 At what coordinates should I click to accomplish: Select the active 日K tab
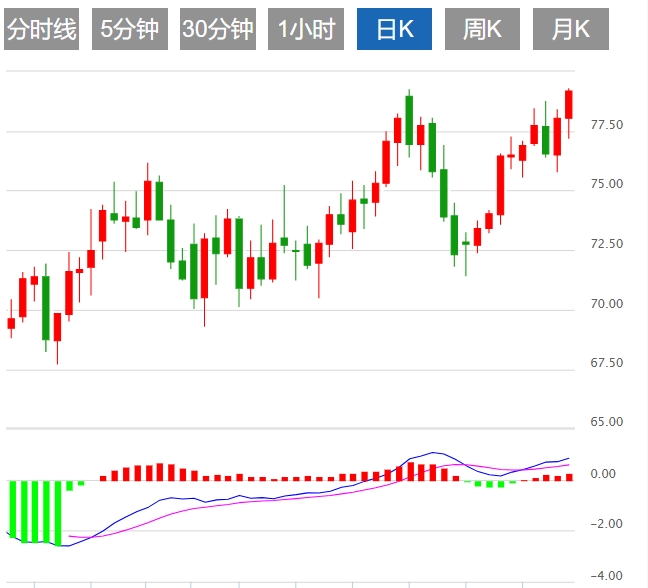click(394, 30)
